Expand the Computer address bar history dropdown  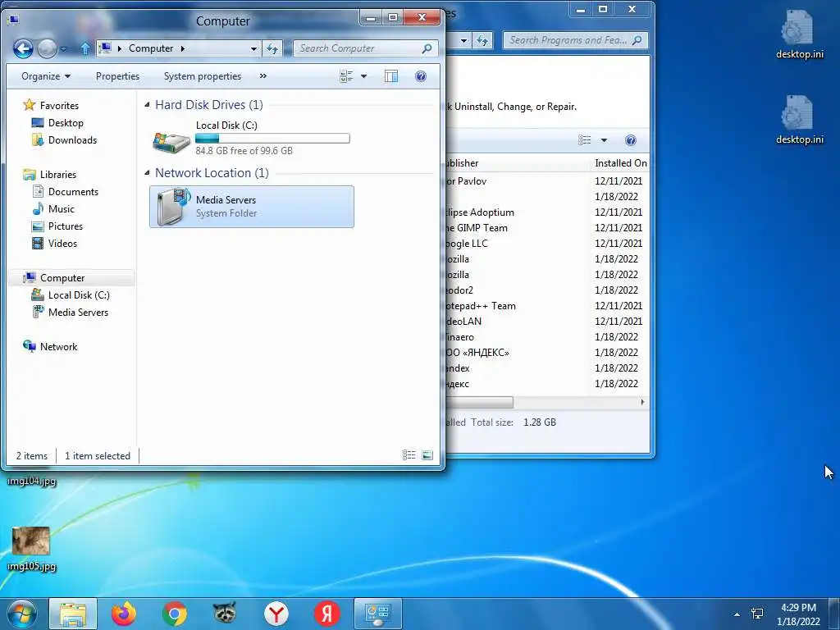253,48
